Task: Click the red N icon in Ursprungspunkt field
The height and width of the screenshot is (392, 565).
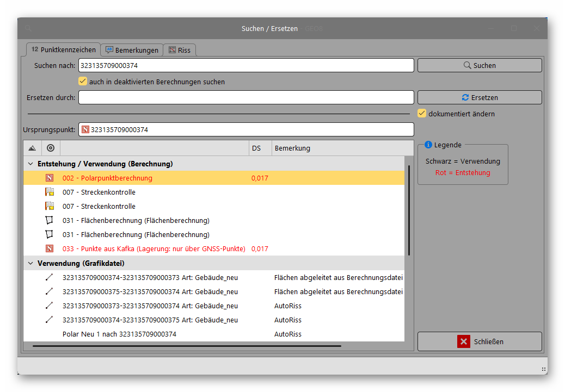Action: 85,129
